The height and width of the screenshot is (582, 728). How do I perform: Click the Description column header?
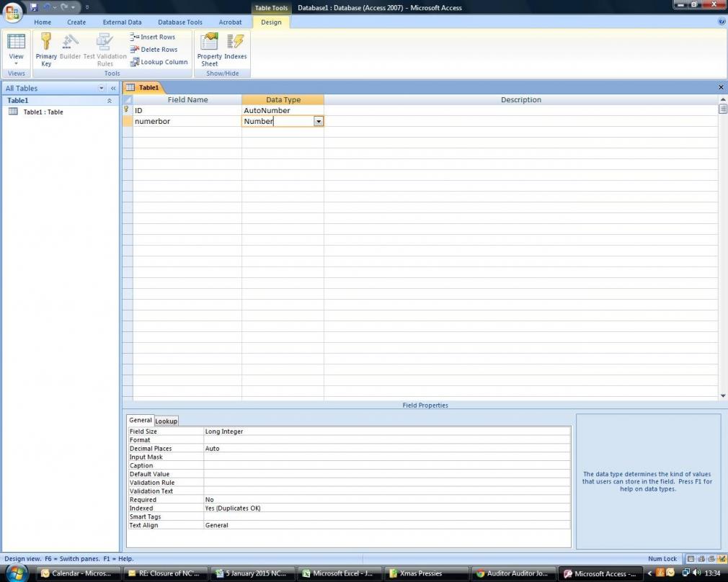click(x=521, y=100)
